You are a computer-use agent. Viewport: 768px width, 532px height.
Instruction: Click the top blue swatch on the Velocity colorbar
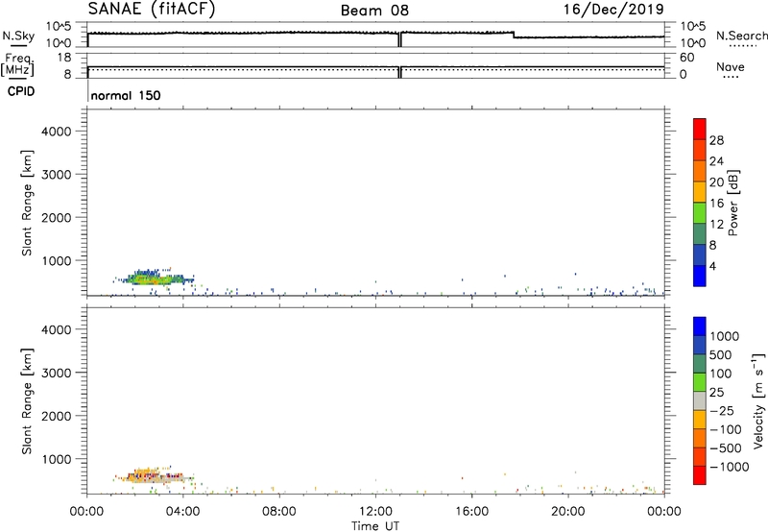[700, 326]
